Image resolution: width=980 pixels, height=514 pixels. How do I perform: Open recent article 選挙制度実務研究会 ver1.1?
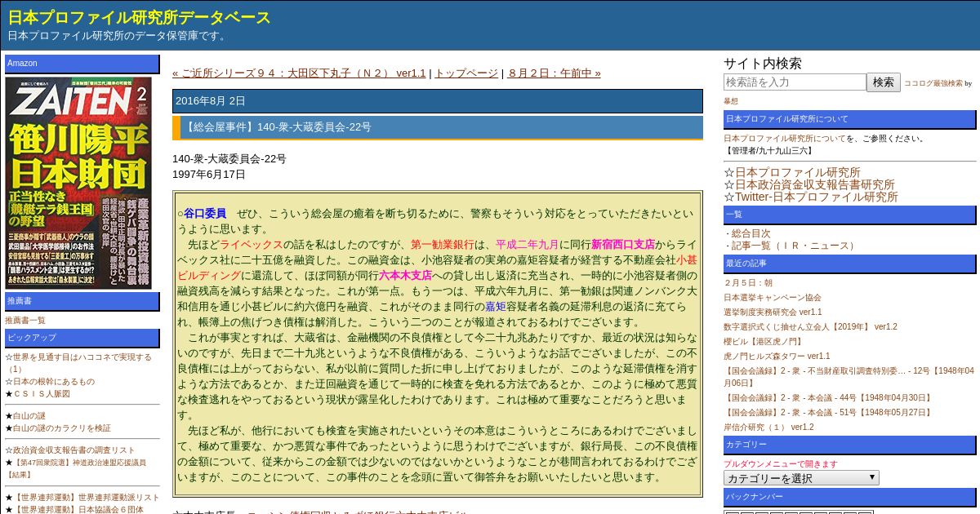pos(773,312)
